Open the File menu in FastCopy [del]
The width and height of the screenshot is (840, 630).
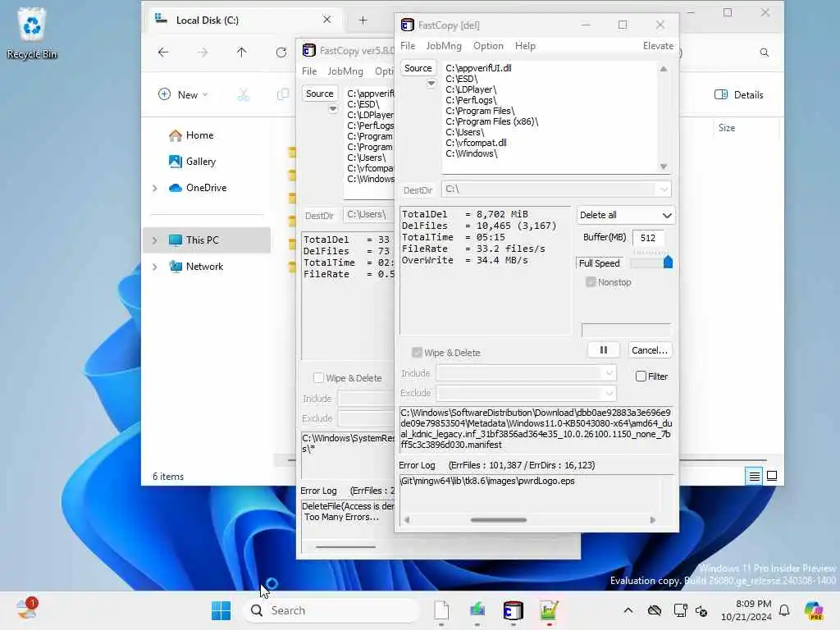(408, 46)
